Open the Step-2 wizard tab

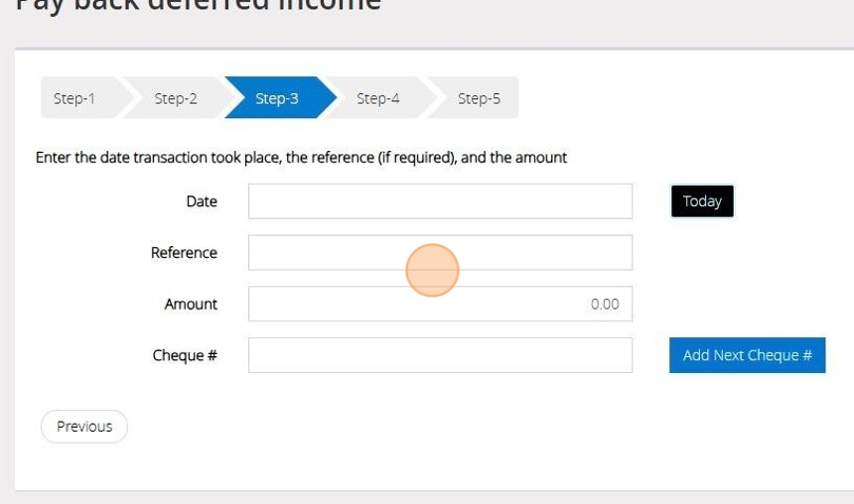coord(176,98)
